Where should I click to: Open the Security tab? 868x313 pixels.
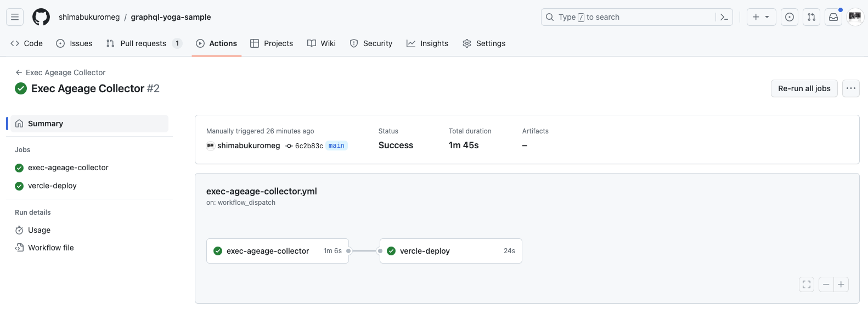click(371, 43)
